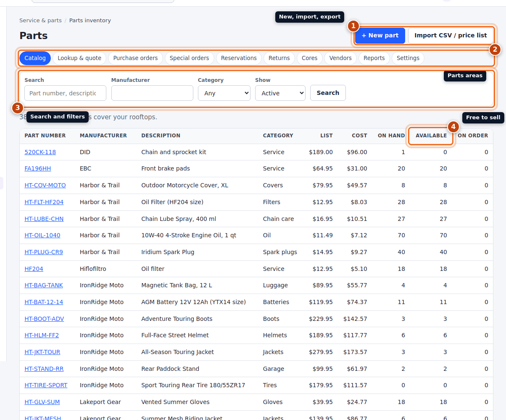Screen dimensions: 506x420
Task: Switch to Lookup & quote tab
Action: click(79, 58)
